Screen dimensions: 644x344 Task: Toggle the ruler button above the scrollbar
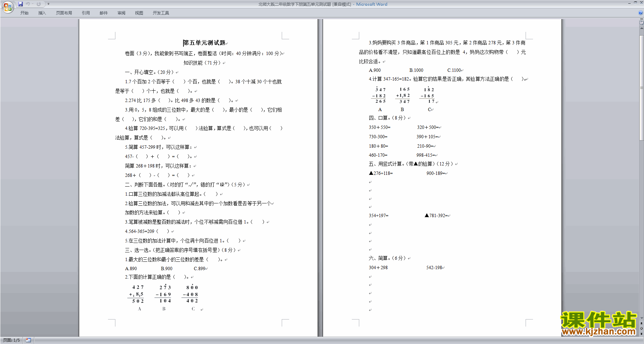click(x=641, y=23)
